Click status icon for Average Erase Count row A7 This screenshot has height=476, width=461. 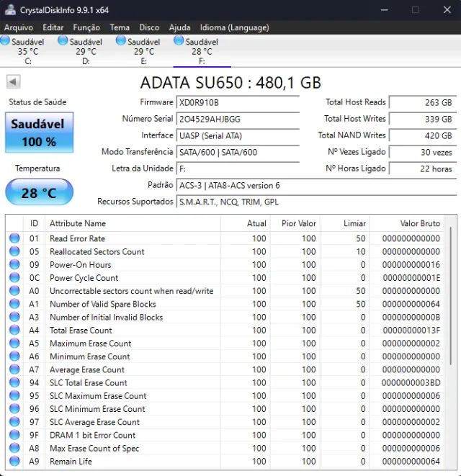point(14,369)
